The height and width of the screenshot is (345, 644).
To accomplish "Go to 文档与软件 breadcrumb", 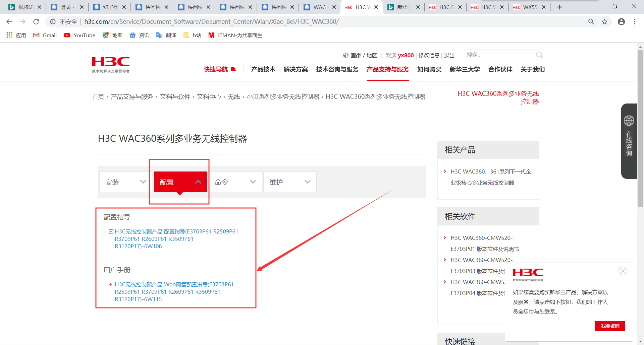I will 175,97.
